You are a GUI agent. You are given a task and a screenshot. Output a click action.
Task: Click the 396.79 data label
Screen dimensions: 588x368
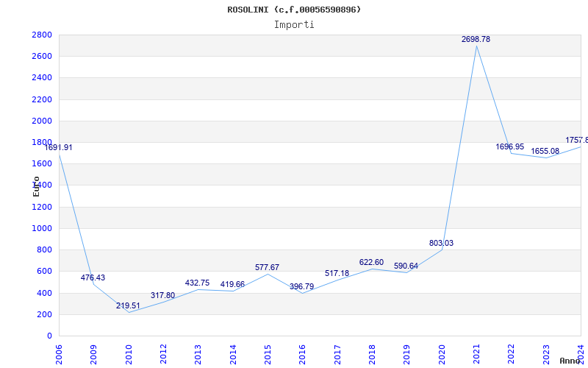point(302,286)
